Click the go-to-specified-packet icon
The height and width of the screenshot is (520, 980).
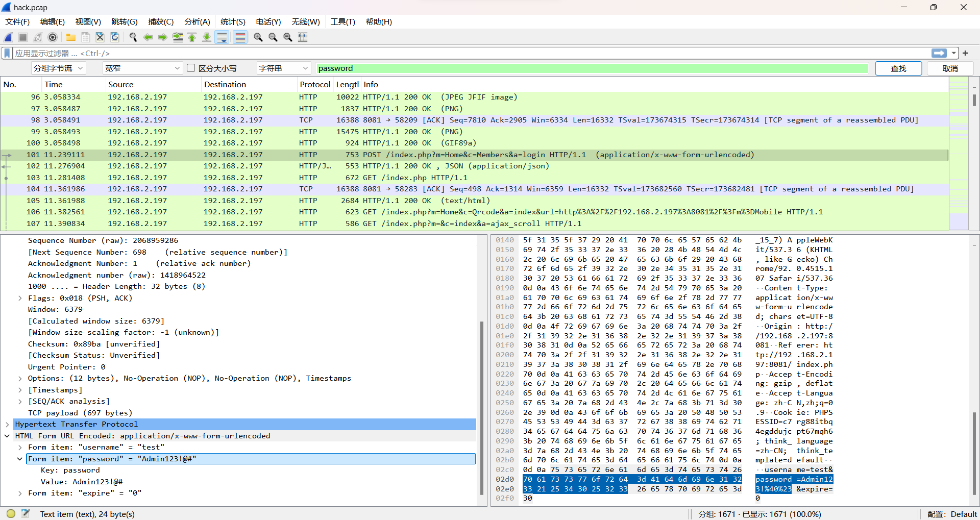point(178,37)
